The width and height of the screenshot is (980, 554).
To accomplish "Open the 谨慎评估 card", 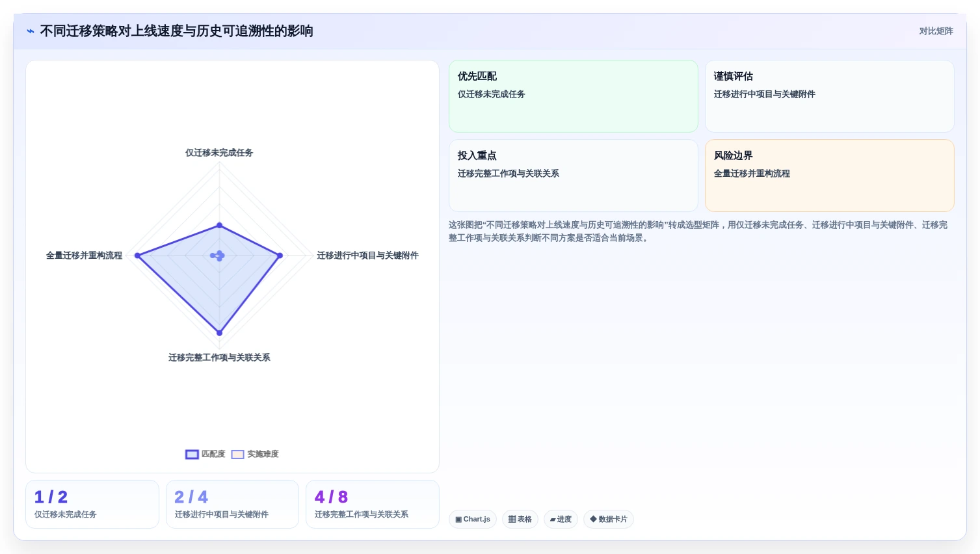I will [829, 96].
